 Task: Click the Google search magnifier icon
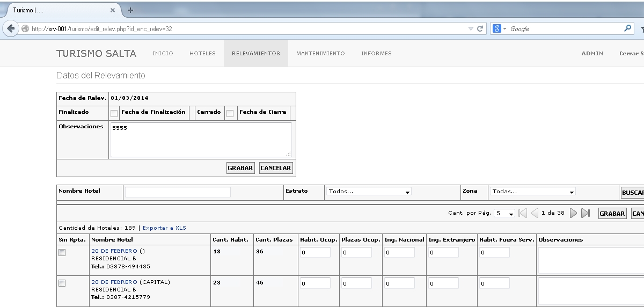(628, 28)
